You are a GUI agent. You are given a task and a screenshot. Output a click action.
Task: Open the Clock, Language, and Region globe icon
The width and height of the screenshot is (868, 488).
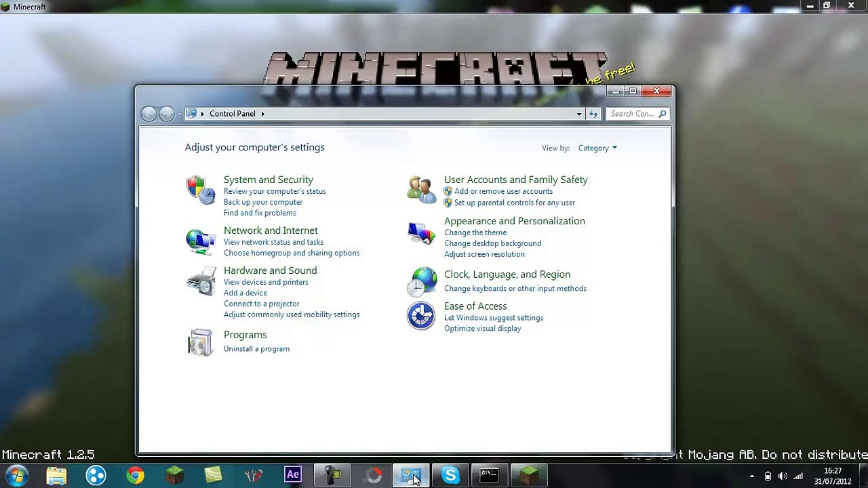422,282
